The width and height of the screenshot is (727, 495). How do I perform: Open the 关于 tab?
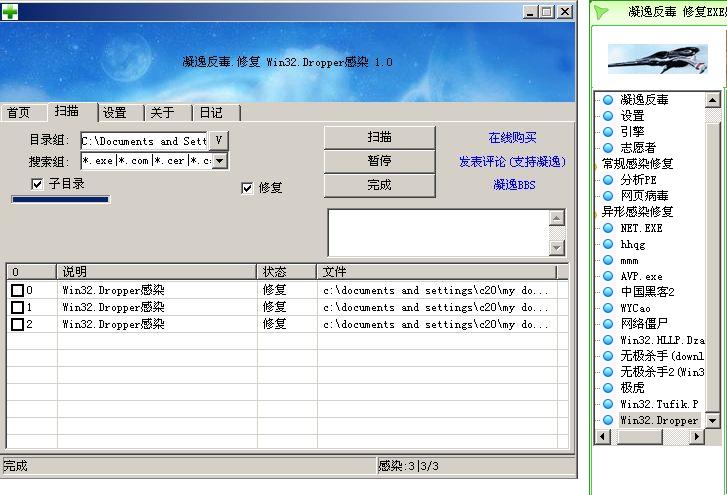[x=168, y=113]
